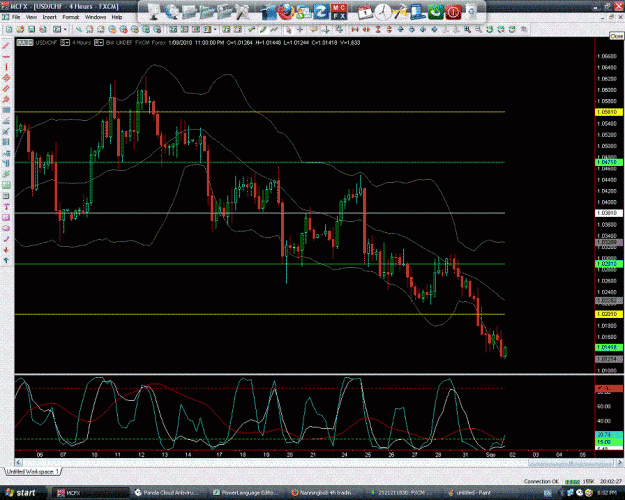Expand the new window dropdown arrow in toolbar
Image resolution: width=625 pixels, height=500 pixels.
65,30
